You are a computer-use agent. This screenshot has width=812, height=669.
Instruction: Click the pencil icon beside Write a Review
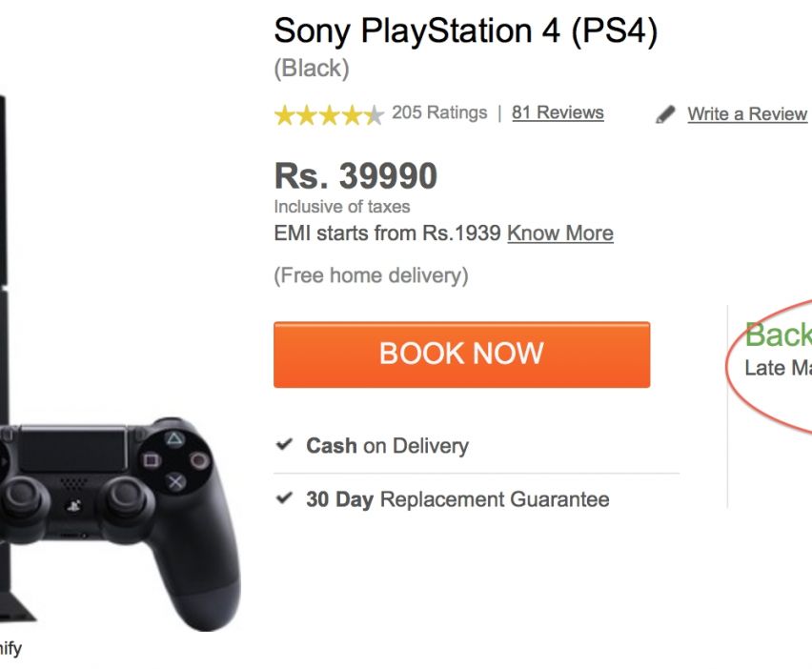[665, 114]
